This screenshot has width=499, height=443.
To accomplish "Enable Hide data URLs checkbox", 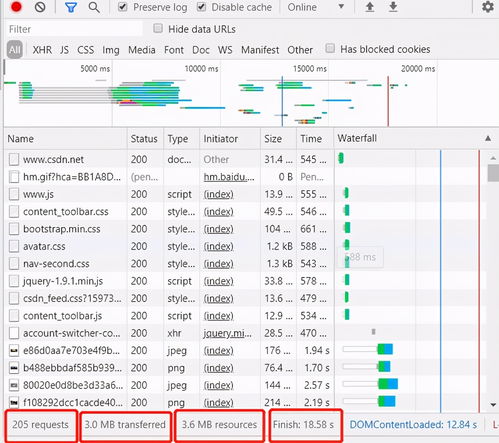I will coord(158,28).
